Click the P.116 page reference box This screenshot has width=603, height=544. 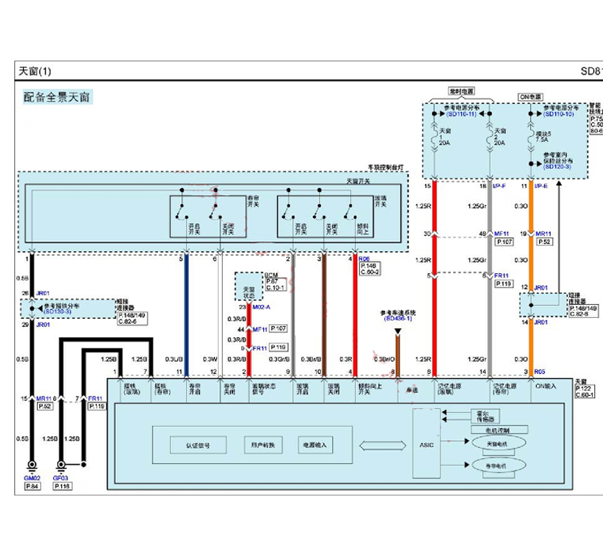tap(62, 486)
